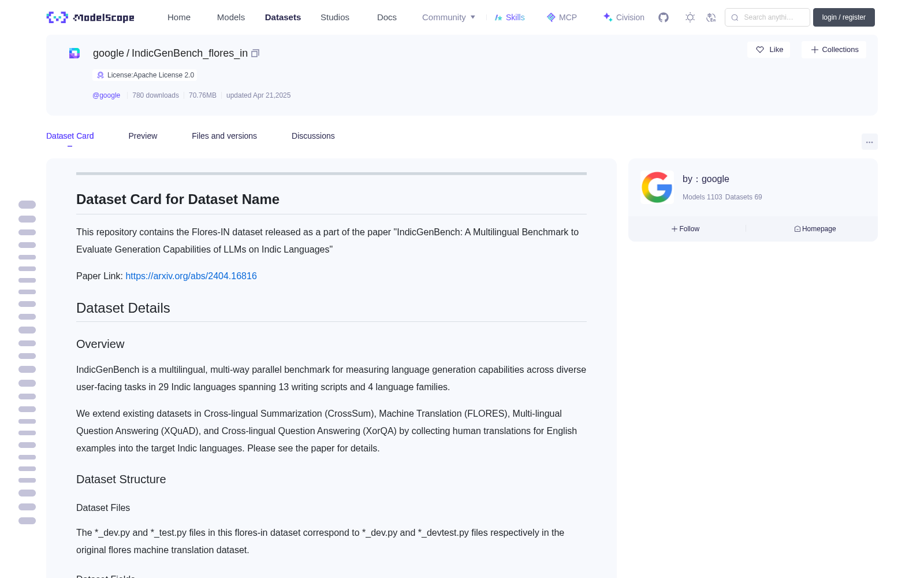This screenshot has width=924, height=578.
Task: Click the 'Dataset Files' subheading
Action: [103, 507]
